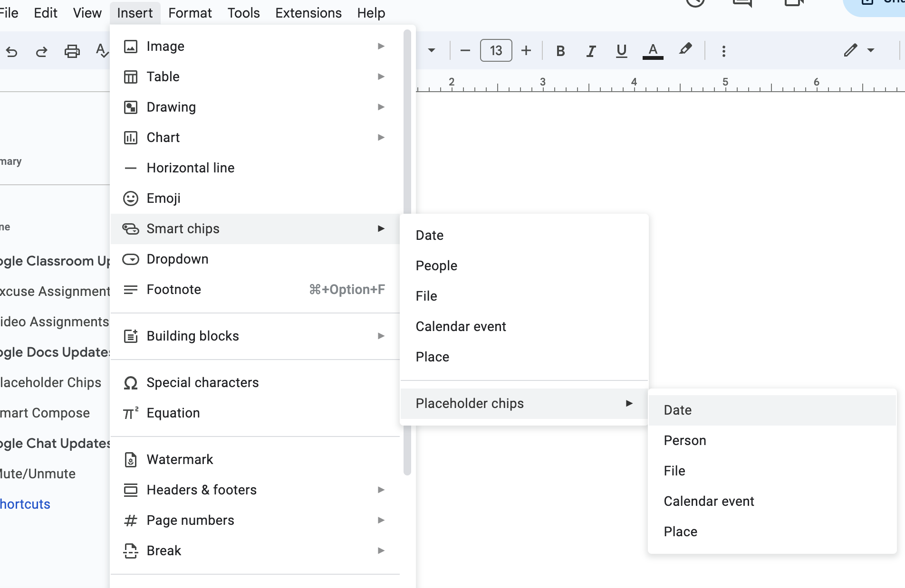Click the Smart chips icon
This screenshot has height=588, width=905.
[131, 229]
